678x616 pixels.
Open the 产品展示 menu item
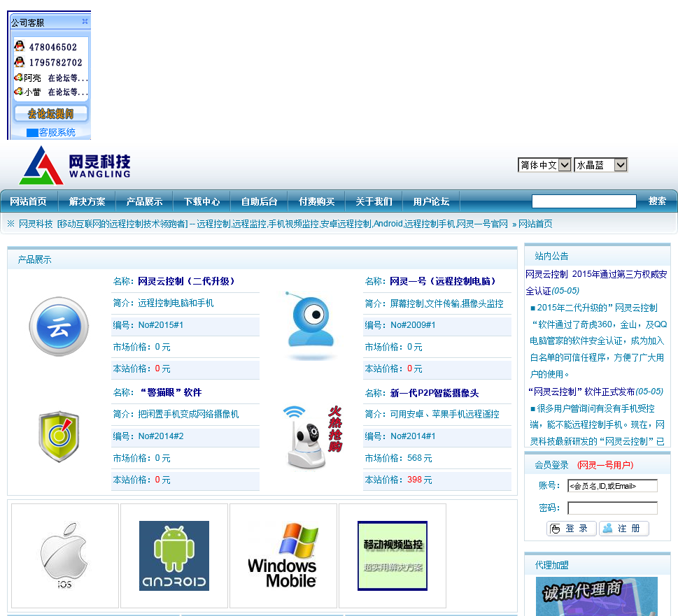pyautogui.click(x=144, y=201)
